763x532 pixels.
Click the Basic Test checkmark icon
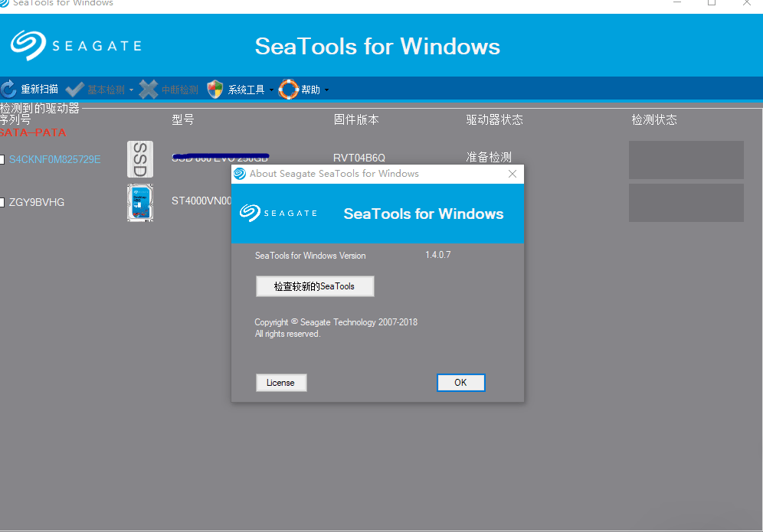click(74, 89)
